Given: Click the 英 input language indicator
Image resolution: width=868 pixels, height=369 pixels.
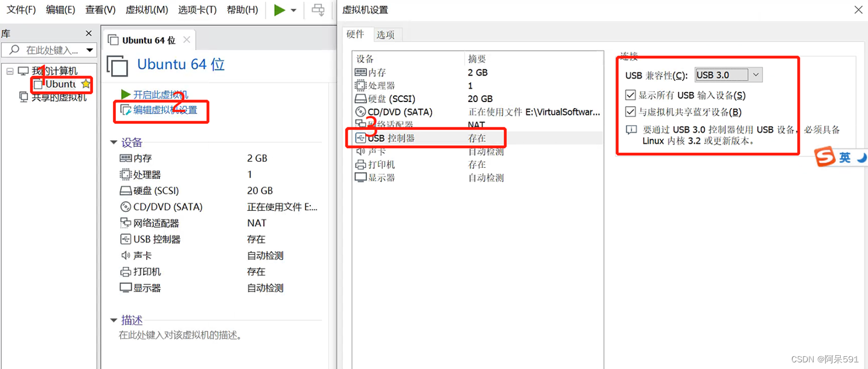Looking at the screenshot, I should (x=844, y=158).
